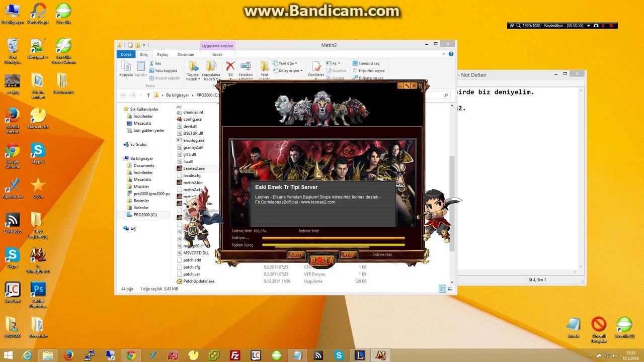Open the LiveChat desktop shortcut

(x=13, y=293)
